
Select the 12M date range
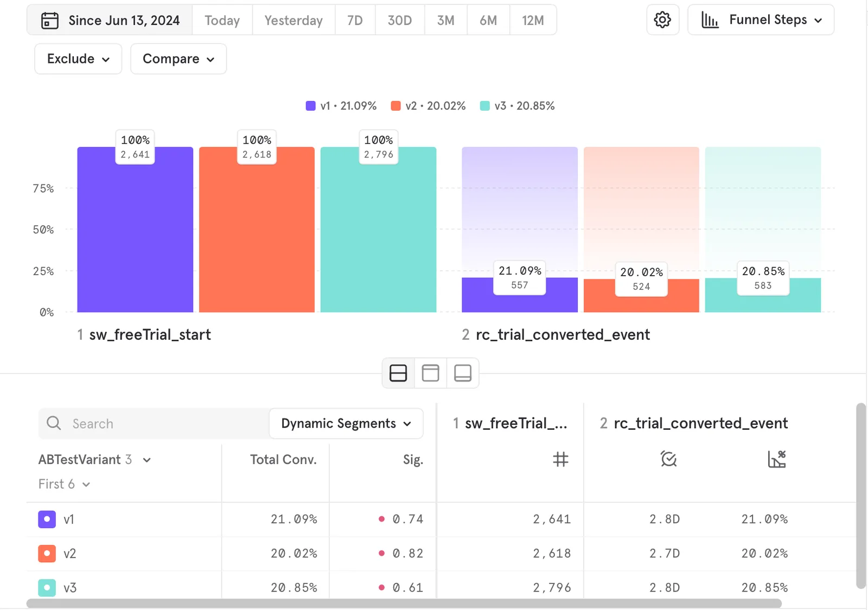(x=533, y=21)
